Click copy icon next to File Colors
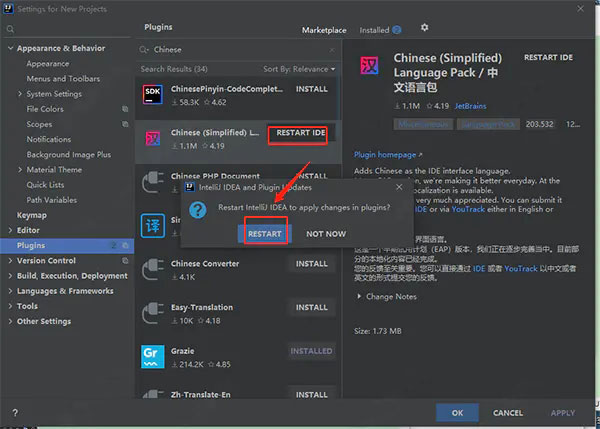The image size is (600, 429). pos(125,109)
